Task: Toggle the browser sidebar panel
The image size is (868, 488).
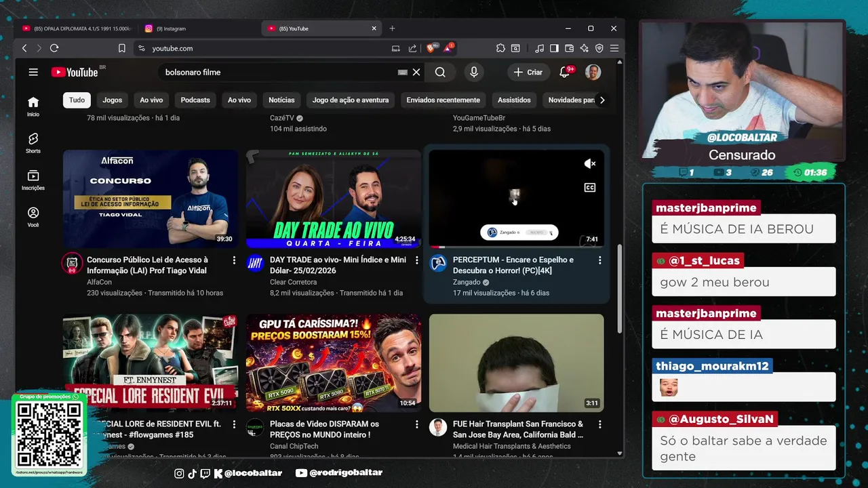Action: point(554,48)
